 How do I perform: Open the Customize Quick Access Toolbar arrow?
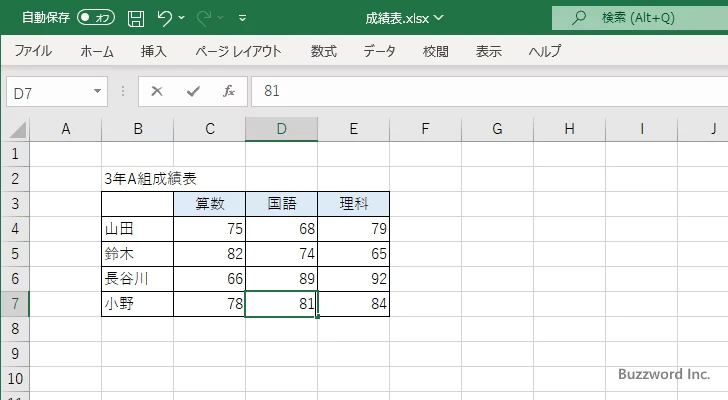pos(242,19)
